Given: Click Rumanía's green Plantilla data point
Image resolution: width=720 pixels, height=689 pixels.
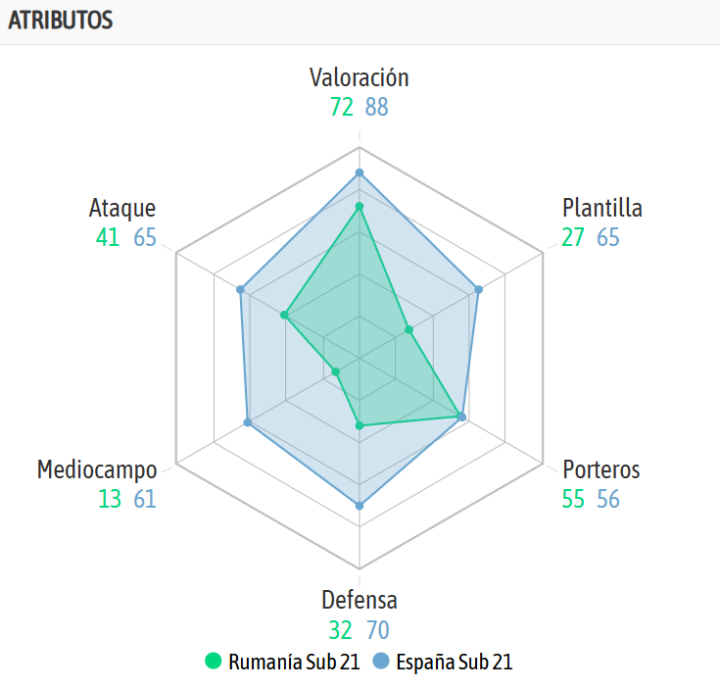Looking at the screenshot, I should pyautogui.click(x=409, y=329).
